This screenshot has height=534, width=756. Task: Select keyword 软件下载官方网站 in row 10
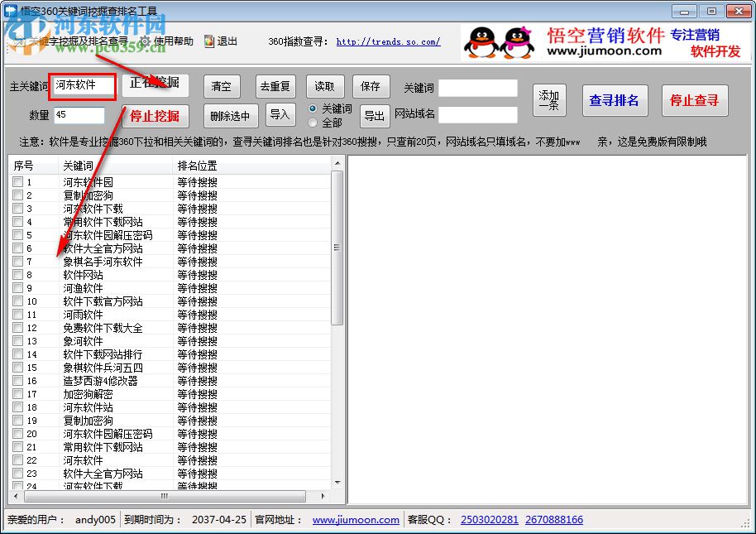[103, 301]
